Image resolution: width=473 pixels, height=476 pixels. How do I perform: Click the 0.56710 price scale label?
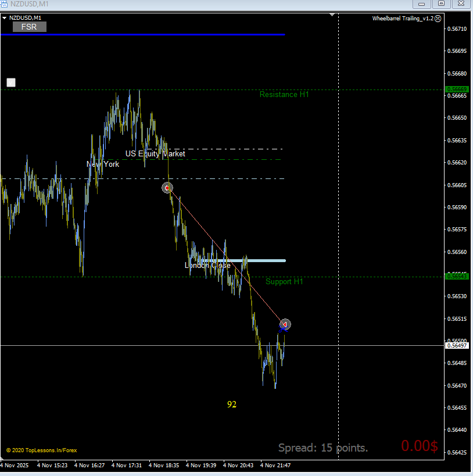(x=457, y=29)
